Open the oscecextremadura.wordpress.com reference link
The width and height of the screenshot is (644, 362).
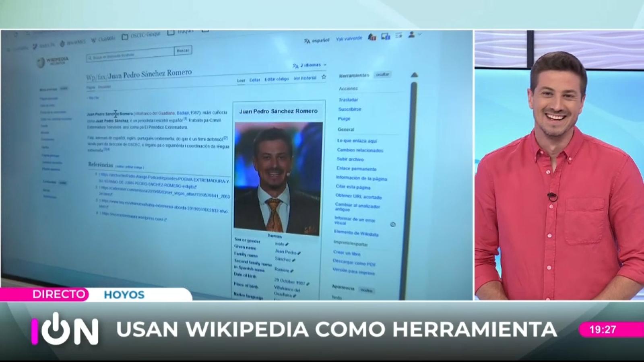click(133, 217)
